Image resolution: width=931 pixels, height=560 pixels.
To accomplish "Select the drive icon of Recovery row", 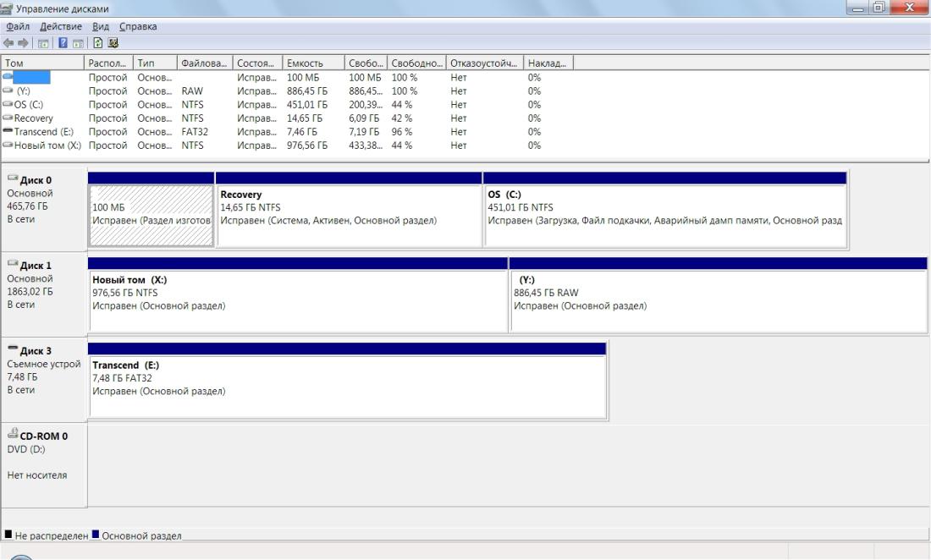I will click(8, 118).
